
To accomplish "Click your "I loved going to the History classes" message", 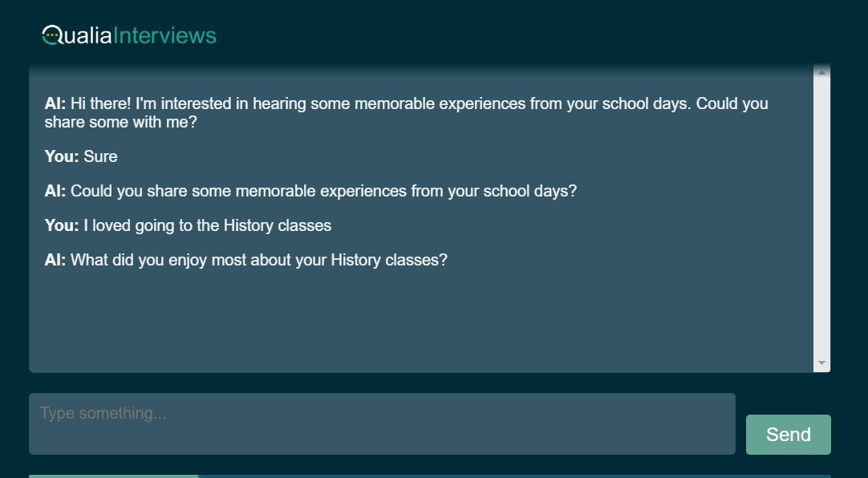I will pos(207,225).
